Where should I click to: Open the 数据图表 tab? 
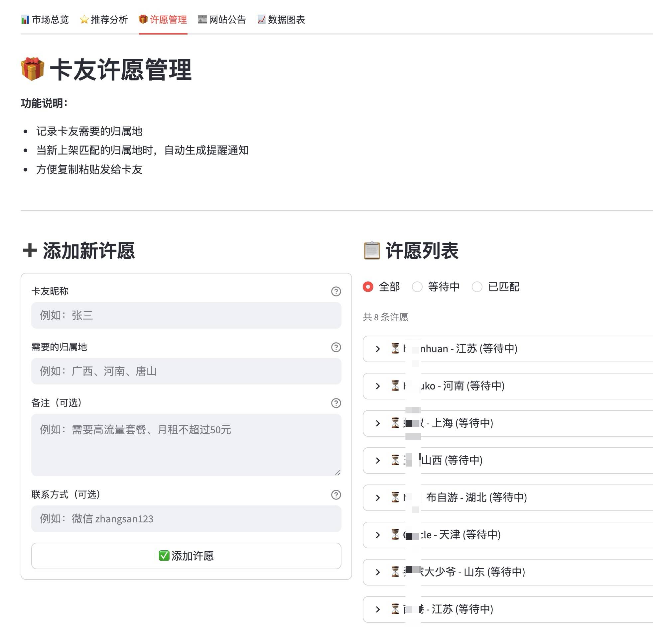(281, 20)
